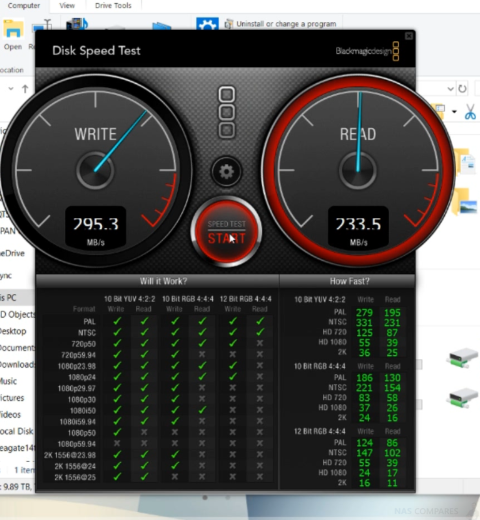This screenshot has height=520, width=480.
Task: Click PAL write value 279
Action: click(364, 313)
